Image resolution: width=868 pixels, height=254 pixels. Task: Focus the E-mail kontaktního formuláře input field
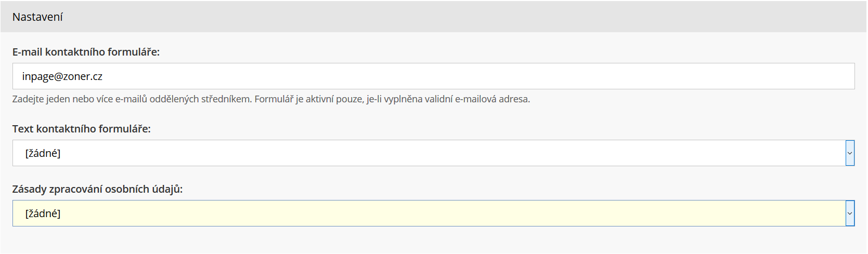click(433, 76)
